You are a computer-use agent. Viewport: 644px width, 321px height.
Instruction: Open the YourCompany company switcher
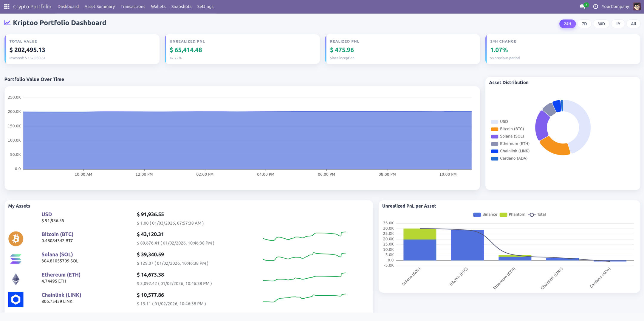pyautogui.click(x=615, y=7)
